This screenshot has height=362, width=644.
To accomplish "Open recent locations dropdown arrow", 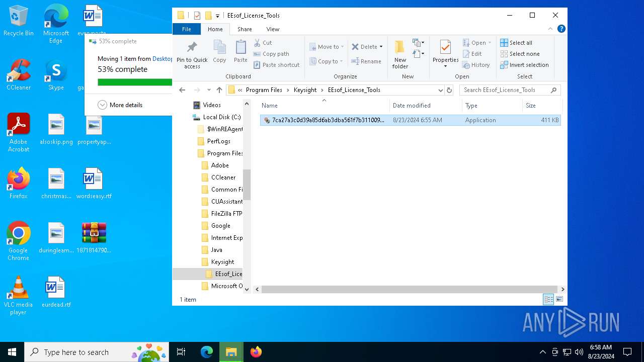I will tap(209, 90).
